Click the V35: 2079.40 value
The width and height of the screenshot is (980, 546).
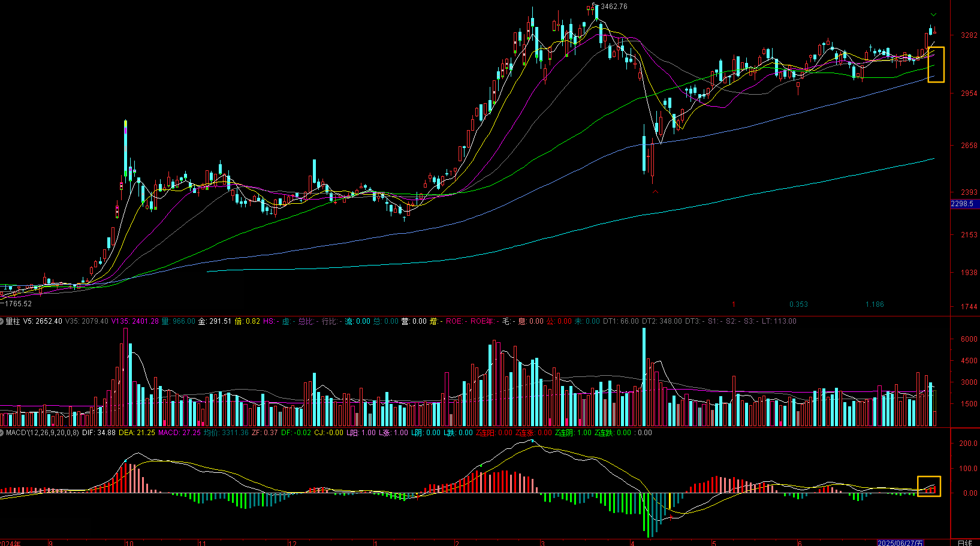(x=87, y=321)
